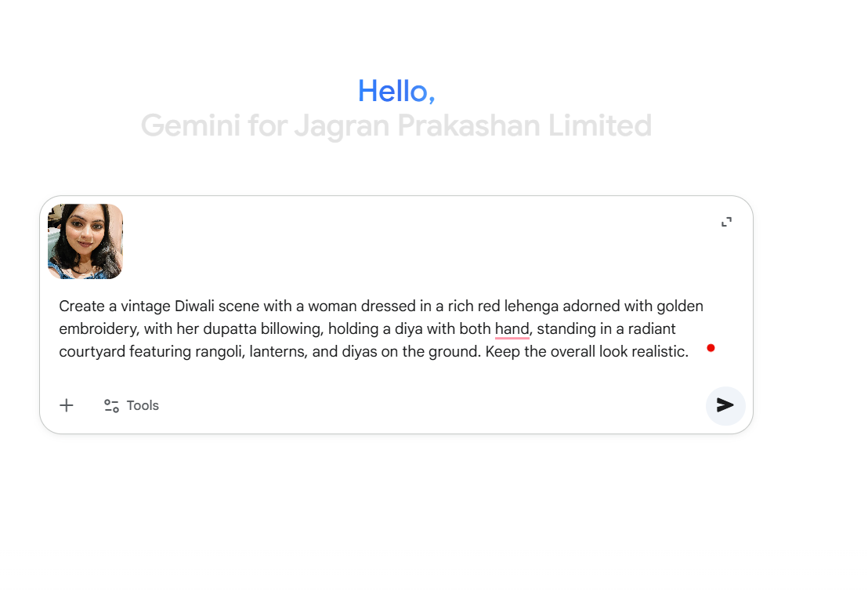Click the plus icon to add files
Viewport: 868px width, 591px height.
click(67, 405)
